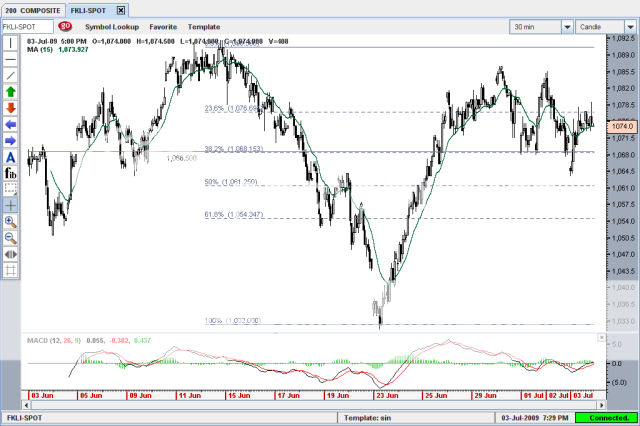The image size is (640, 426).
Task: Select the text annotation tool
Action: pyautogui.click(x=10, y=157)
